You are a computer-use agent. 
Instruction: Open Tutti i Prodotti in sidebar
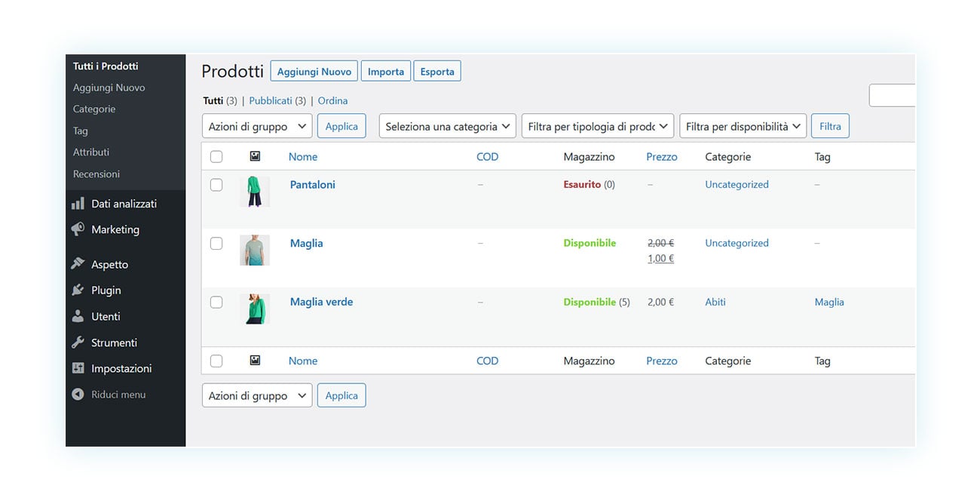point(106,66)
